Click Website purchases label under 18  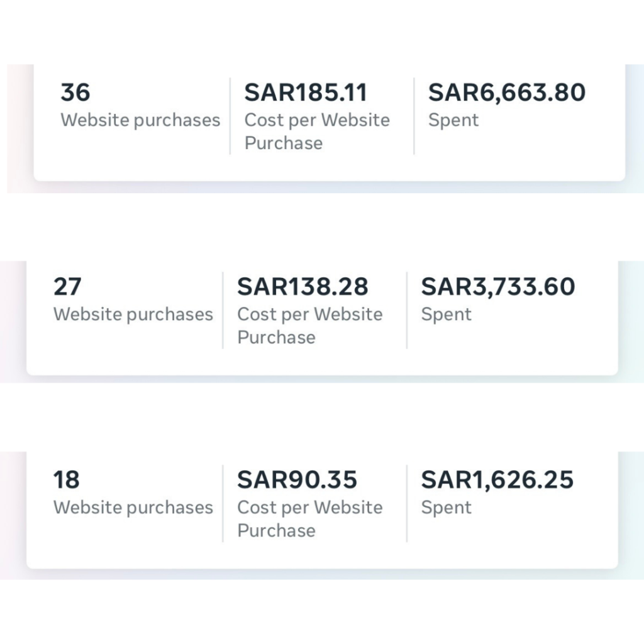133,508
